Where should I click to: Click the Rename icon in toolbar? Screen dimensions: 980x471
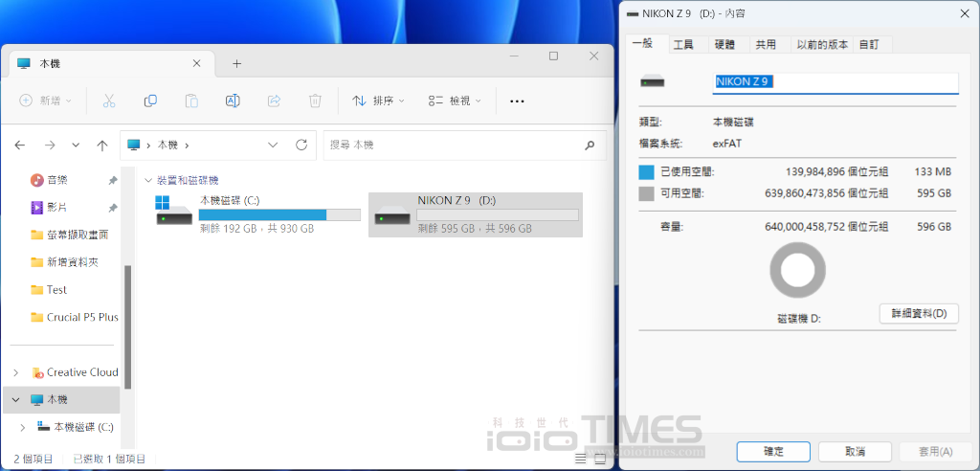click(x=233, y=101)
